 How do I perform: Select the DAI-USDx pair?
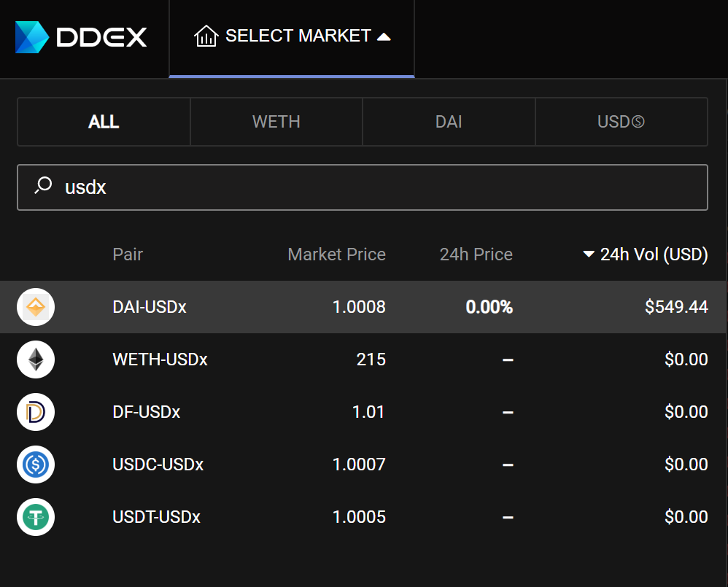pos(363,307)
